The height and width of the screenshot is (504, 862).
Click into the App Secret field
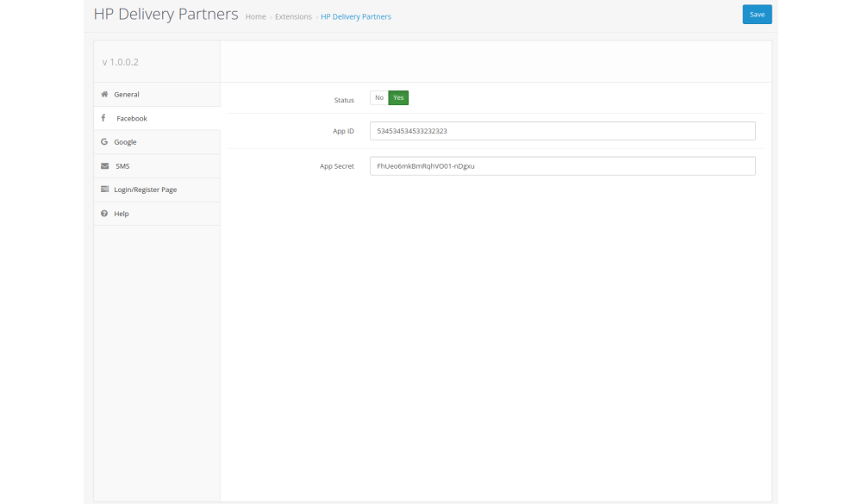click(562, 166)
